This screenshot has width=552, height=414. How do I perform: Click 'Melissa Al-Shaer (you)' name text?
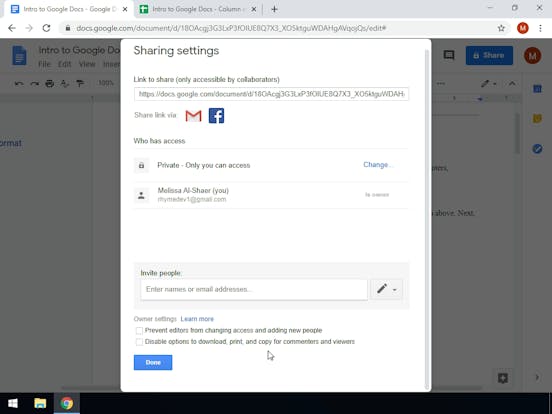193,190
